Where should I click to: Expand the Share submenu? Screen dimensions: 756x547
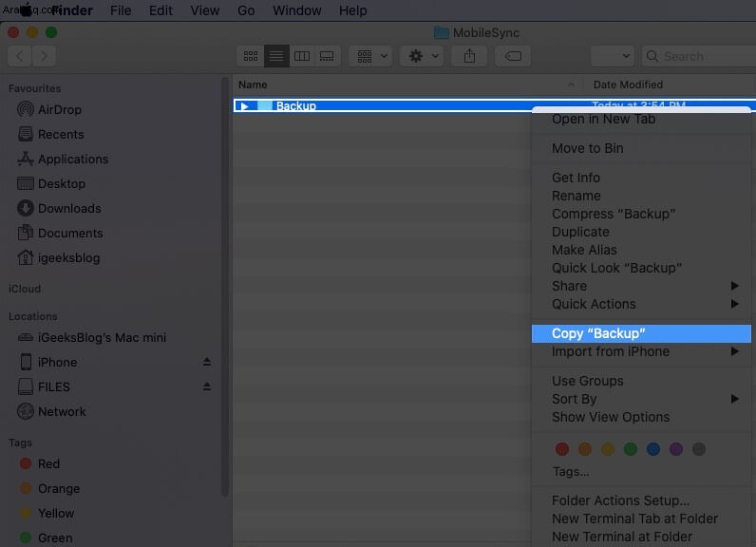[641, 286]
